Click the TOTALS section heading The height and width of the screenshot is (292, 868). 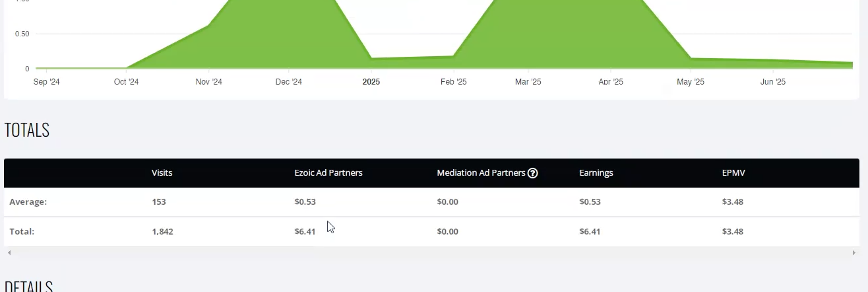[27, 130]
